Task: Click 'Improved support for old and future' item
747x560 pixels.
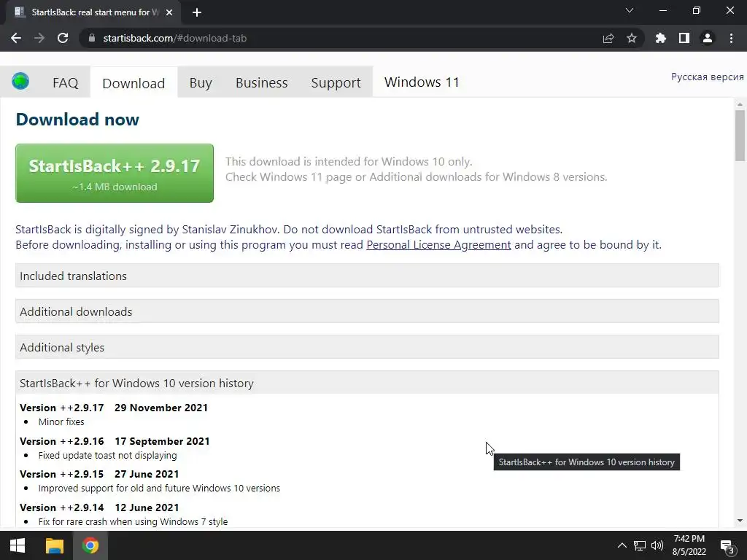Action: point(159,489)
